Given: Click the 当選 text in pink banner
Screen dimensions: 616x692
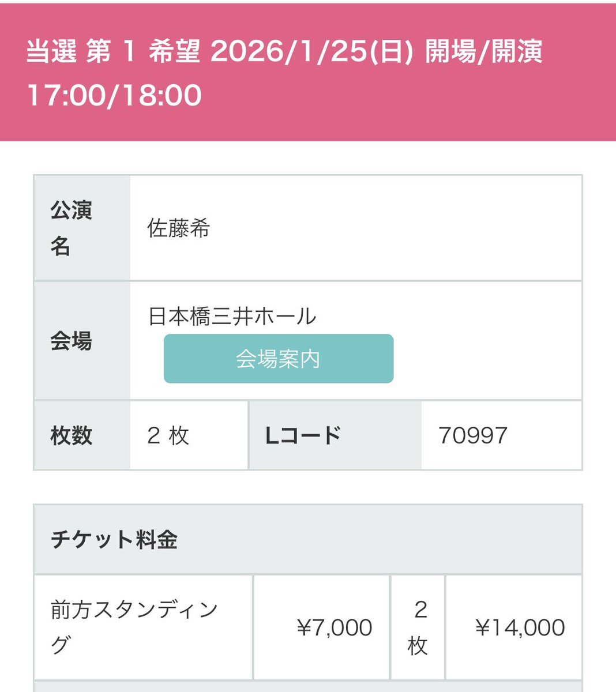Looking at the screenshot, I should click(x=52, y=52).
